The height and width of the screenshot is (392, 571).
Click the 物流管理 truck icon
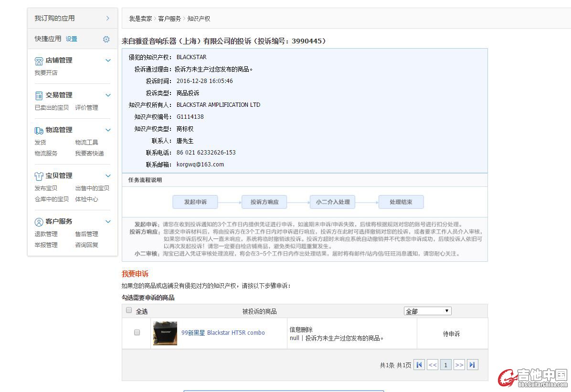coord(39,130)
